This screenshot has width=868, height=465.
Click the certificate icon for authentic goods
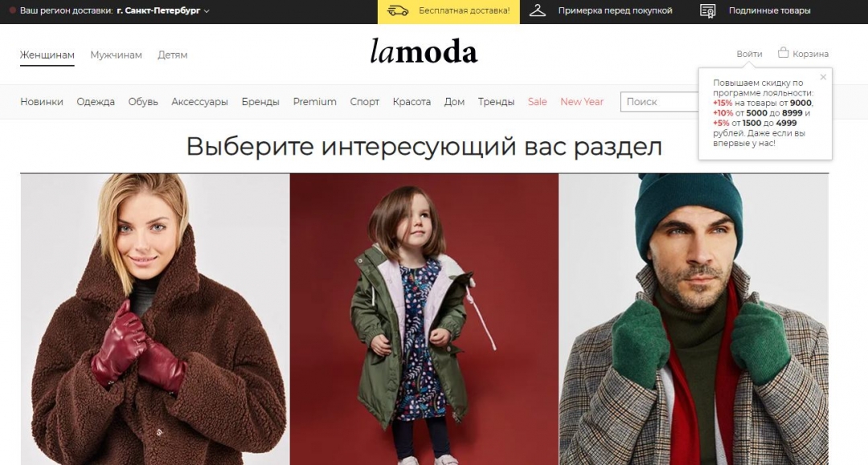[707, 11]
